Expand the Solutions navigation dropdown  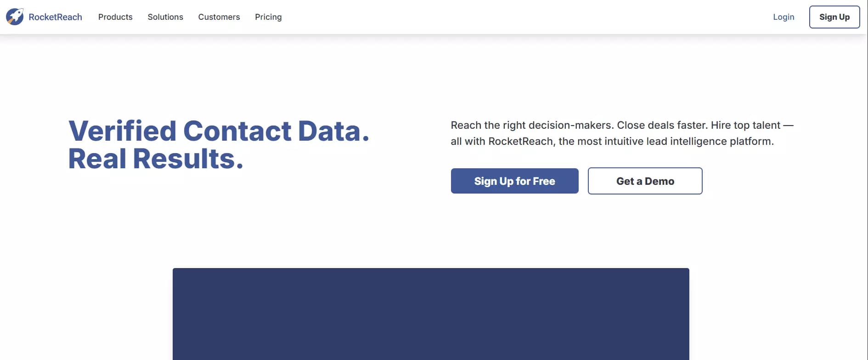pyautogui.click(x=165, y=17)
